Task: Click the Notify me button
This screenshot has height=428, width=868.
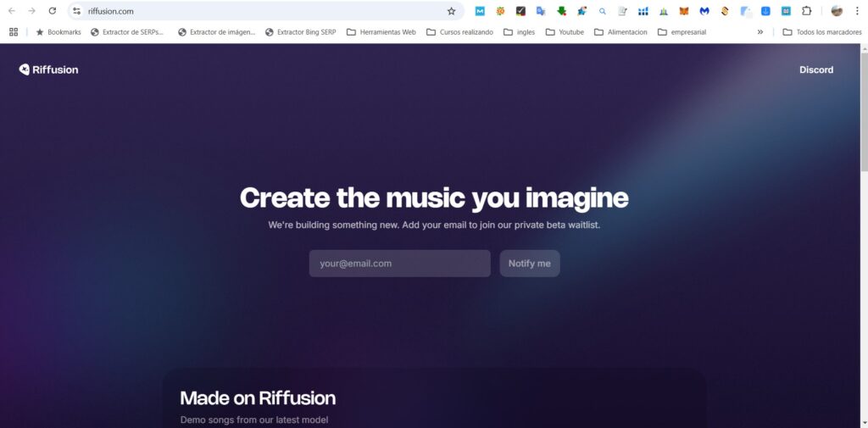Action: (x=530, y=264)
